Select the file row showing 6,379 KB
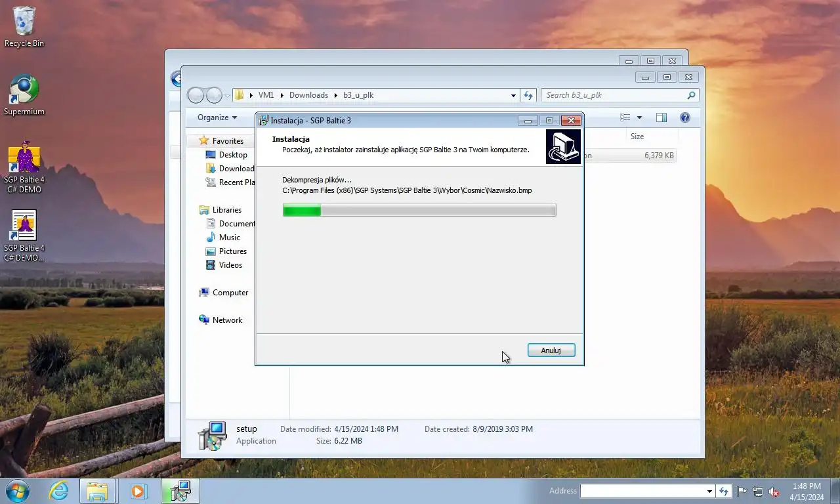Screen dimensions: 840x504 coord(629,156)
